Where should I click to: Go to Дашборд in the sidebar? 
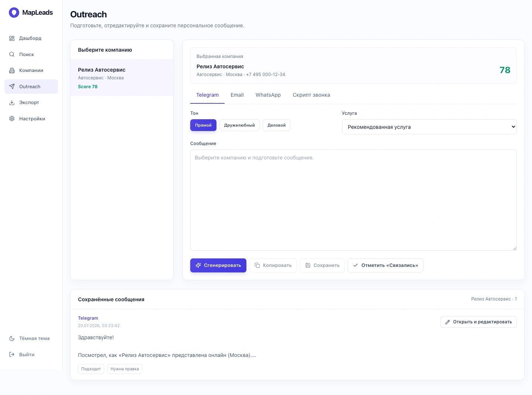click(31, 38)
